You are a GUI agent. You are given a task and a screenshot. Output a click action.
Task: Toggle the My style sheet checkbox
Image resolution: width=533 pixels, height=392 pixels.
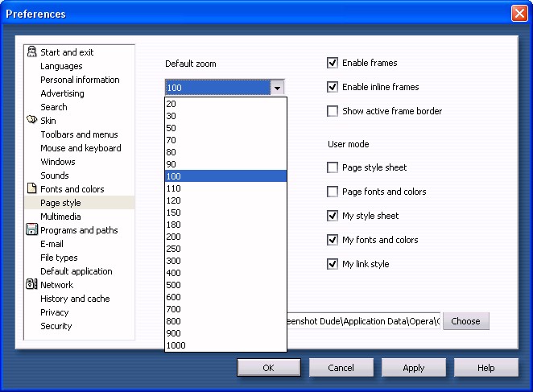(333, 216)
